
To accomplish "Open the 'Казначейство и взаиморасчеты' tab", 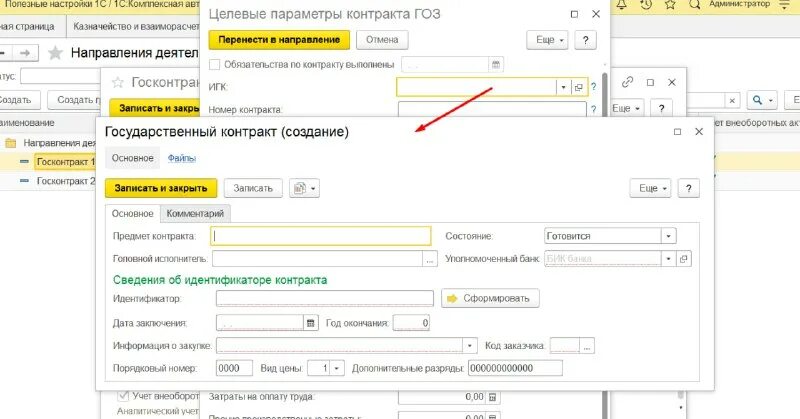I will tap(135, 26).
